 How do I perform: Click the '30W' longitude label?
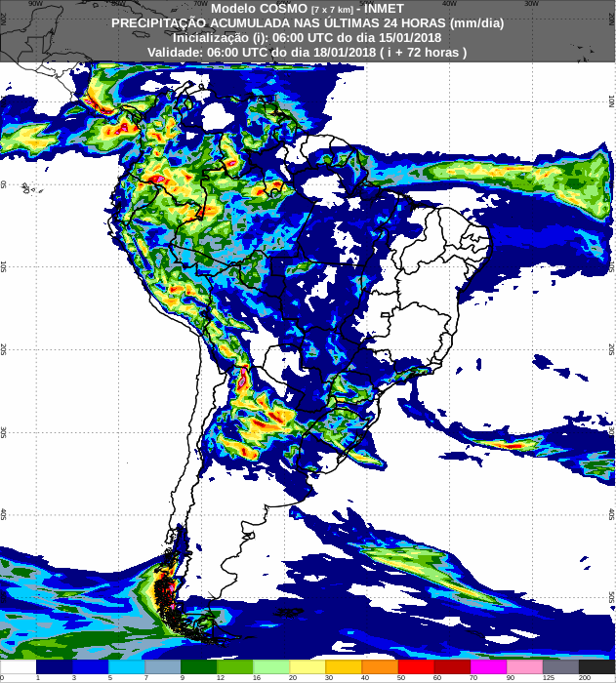[x=531, y=3]
